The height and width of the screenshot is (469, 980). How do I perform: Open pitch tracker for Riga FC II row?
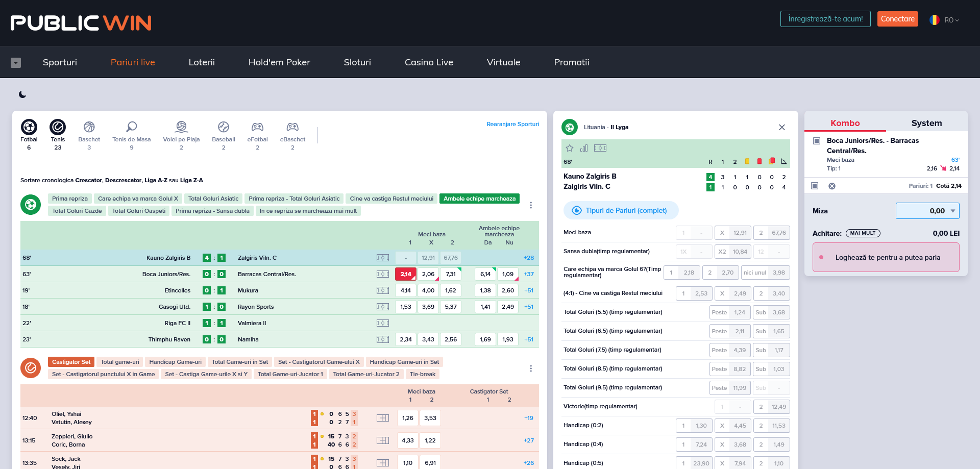pyautogui.click(x=383, y=323)
